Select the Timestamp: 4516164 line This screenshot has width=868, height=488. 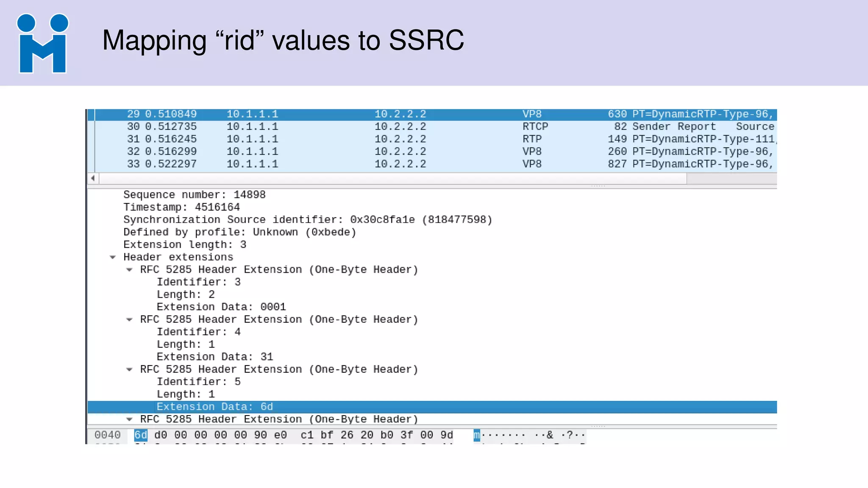point(182,208)
